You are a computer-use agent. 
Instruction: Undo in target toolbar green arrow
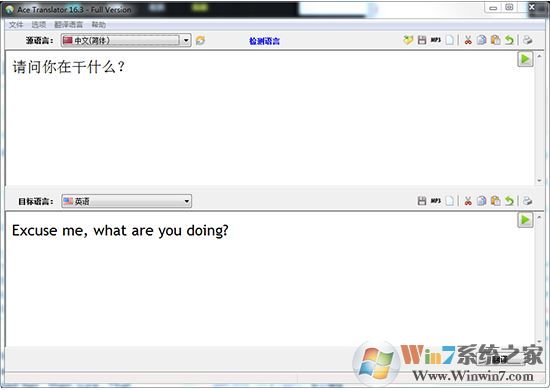[509, 201]
